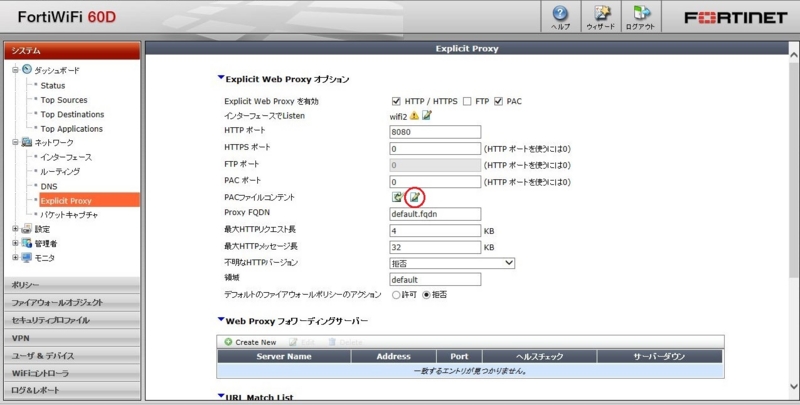
Task: Click the Dashboard clock icon
Action: pyautogui.click(x=27, y=69)
